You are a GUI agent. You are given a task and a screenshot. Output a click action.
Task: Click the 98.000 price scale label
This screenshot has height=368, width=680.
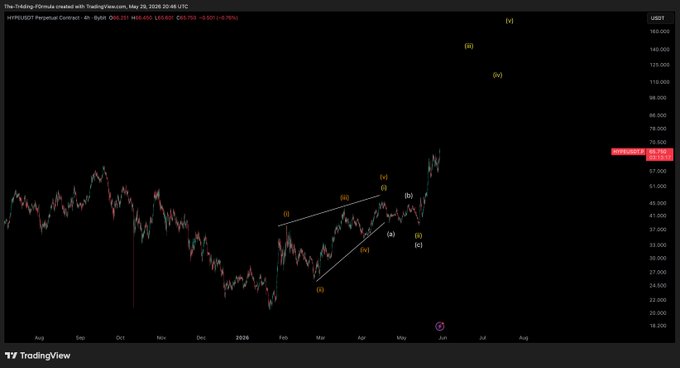(658, 98)
